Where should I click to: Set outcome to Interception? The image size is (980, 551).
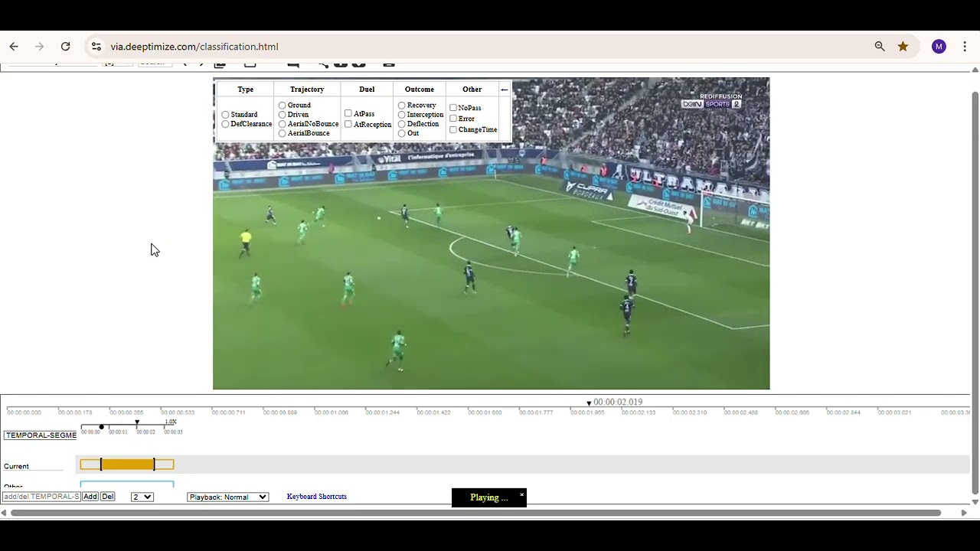pyautogui.click(x=401, y=115)
